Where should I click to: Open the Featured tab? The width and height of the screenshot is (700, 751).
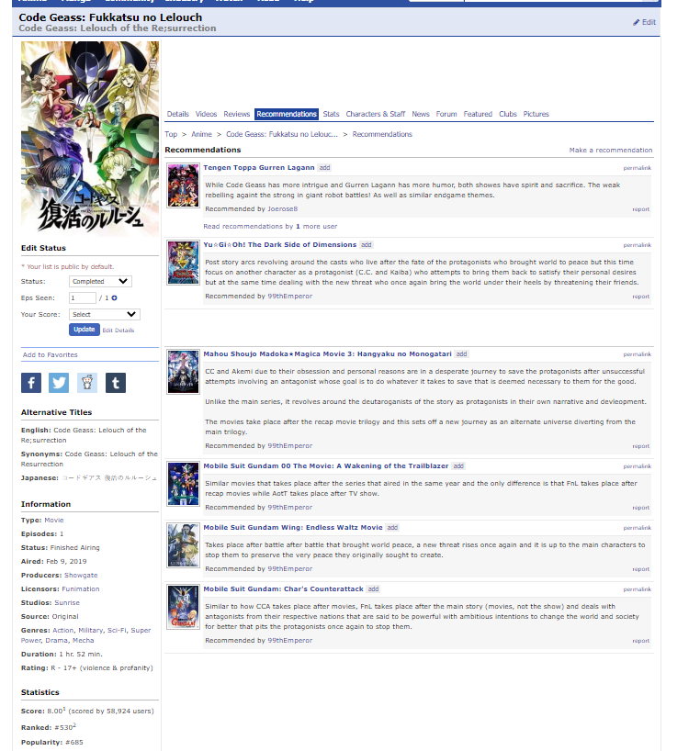478,114
